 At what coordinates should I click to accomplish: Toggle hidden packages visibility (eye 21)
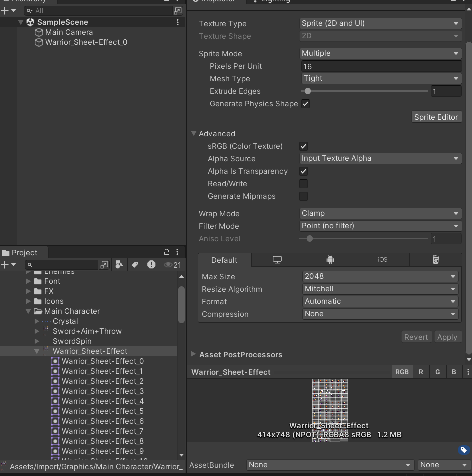point(173,265)
